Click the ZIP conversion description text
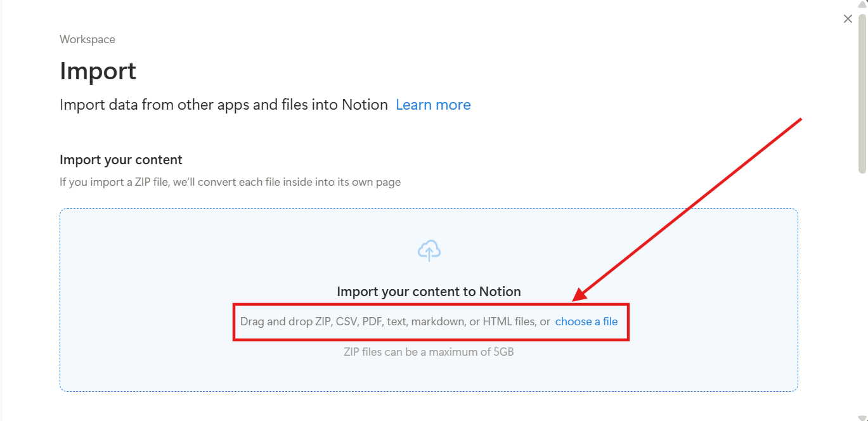This screenshot has height=421, width=868. click(230, 181)
